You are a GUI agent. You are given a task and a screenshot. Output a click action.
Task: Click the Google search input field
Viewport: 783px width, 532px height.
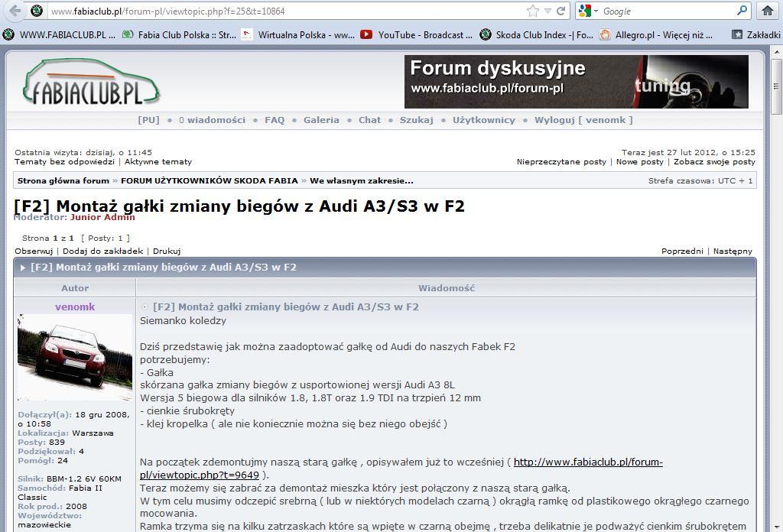pos(667,11)
